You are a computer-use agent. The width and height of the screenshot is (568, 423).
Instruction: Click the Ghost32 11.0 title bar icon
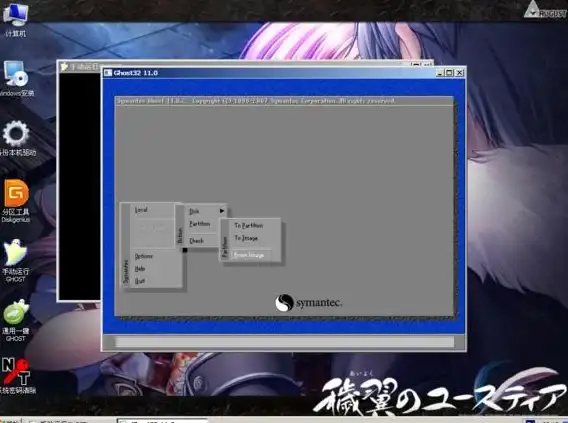[x=108, y=73]
